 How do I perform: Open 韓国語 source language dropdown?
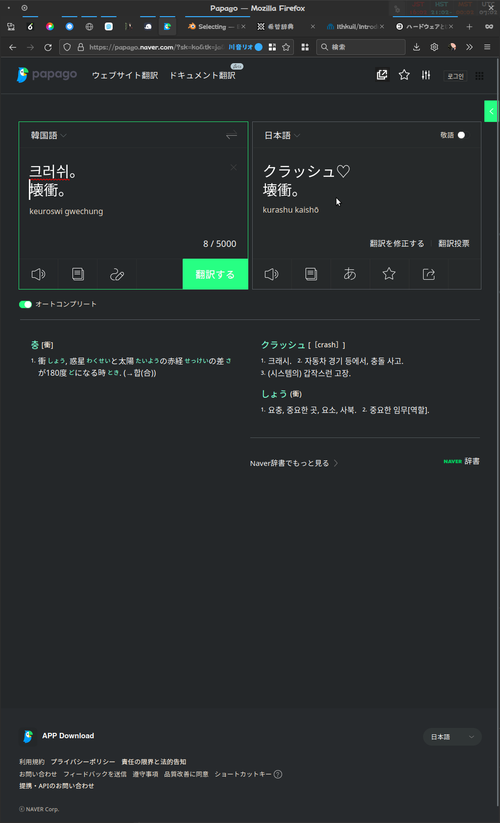pos(48,135)
